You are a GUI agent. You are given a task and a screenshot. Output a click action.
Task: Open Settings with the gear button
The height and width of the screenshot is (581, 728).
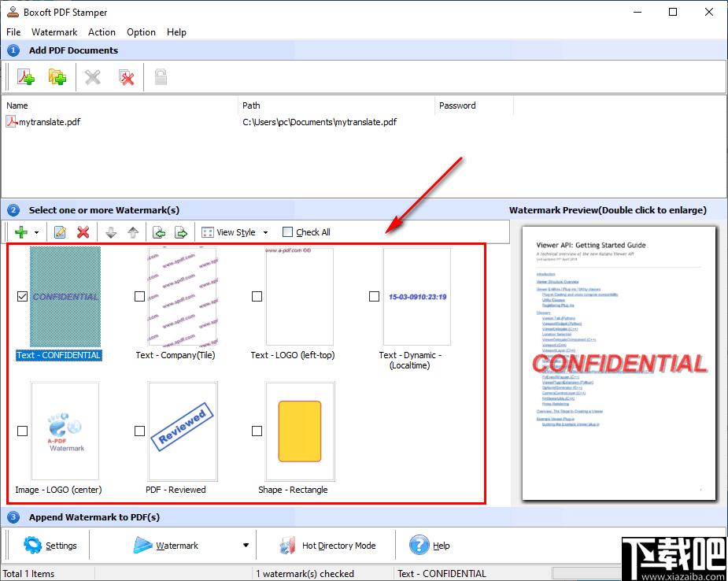(x=50, y=546)
